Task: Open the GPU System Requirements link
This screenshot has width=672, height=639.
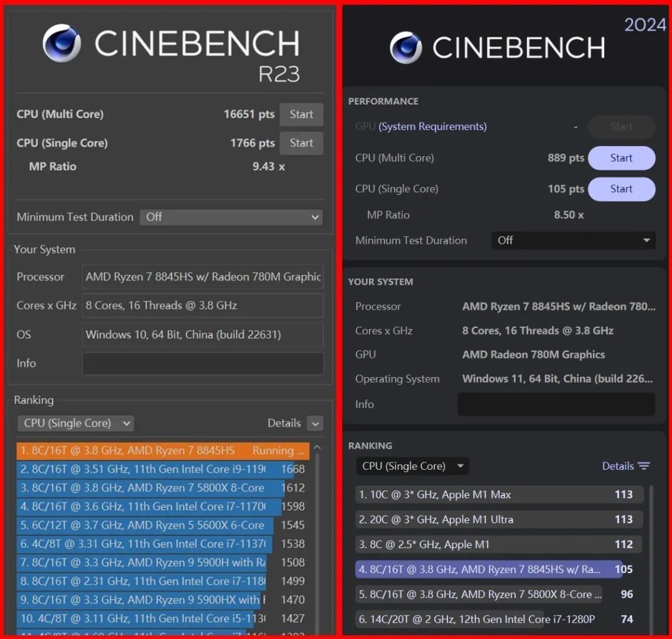Action: point(432,127)
